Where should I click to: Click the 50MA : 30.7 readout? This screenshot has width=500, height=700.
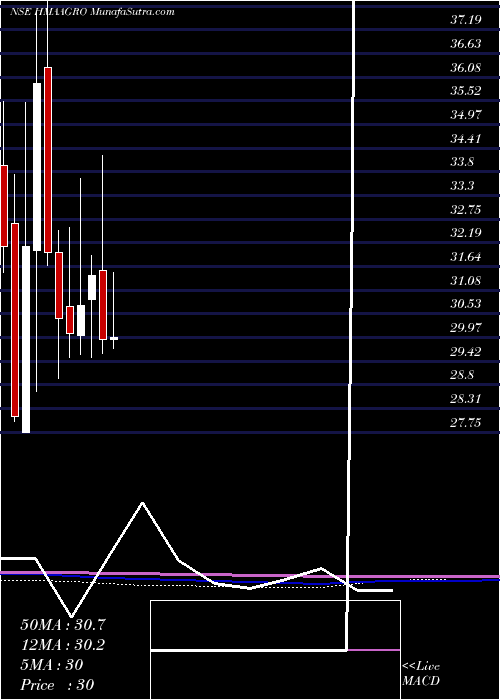tap(62, 625)
